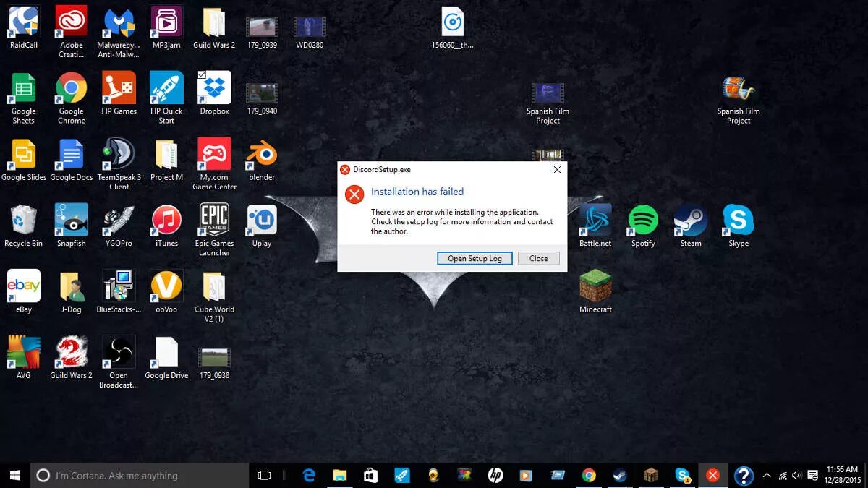Open Microsoft Edge from the taskbar

pyautogui.click(x=310, y=475)
